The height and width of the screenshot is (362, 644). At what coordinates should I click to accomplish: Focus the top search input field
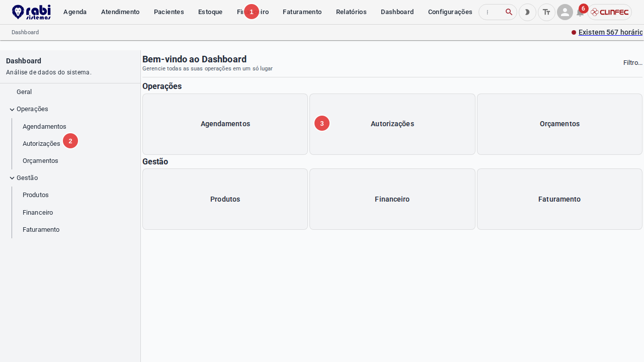click(493, 12)
